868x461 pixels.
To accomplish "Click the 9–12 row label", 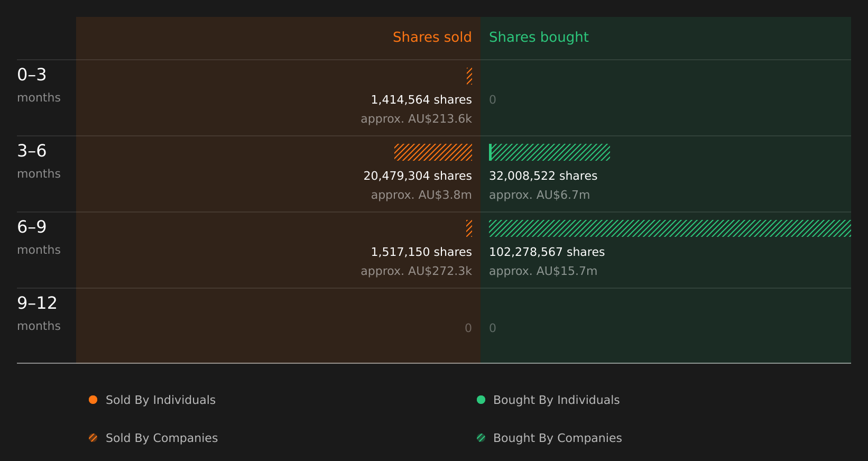I will pyautogui.click(x=37, y=303).
